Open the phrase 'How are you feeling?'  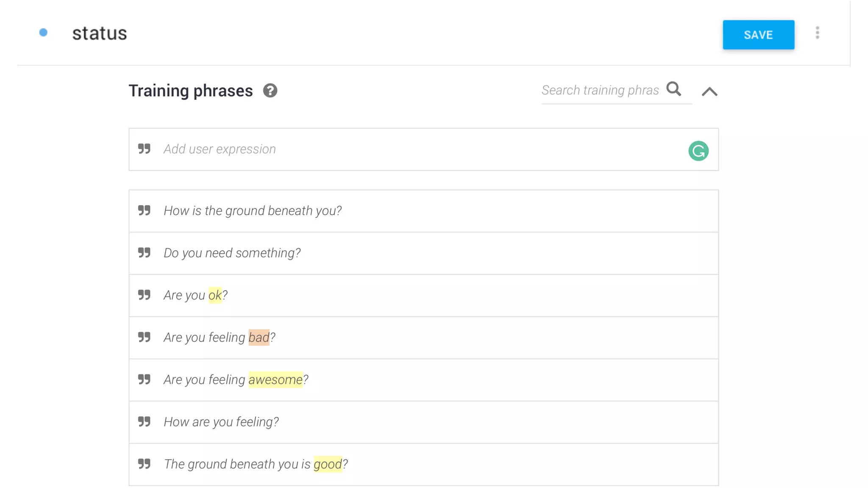coord(221,422)
